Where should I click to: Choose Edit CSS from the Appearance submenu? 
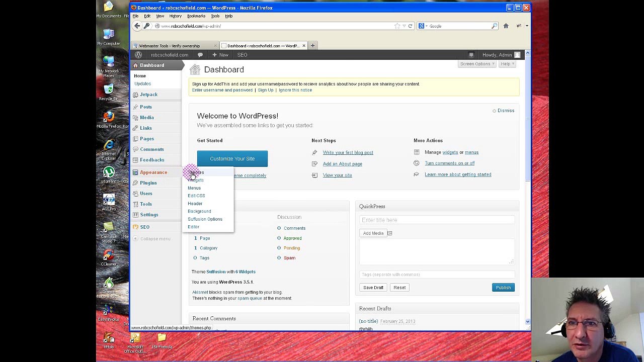click(196, 196)
